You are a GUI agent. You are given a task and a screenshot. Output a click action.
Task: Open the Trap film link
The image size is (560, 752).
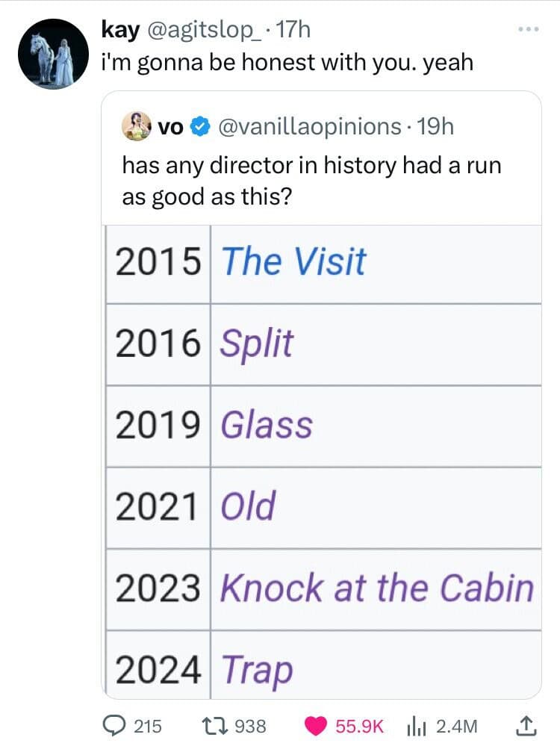coord(257,671)
